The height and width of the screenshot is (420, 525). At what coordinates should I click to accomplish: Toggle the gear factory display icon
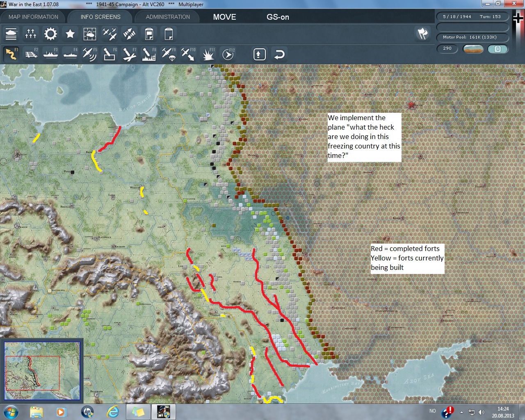click(50, 34)
